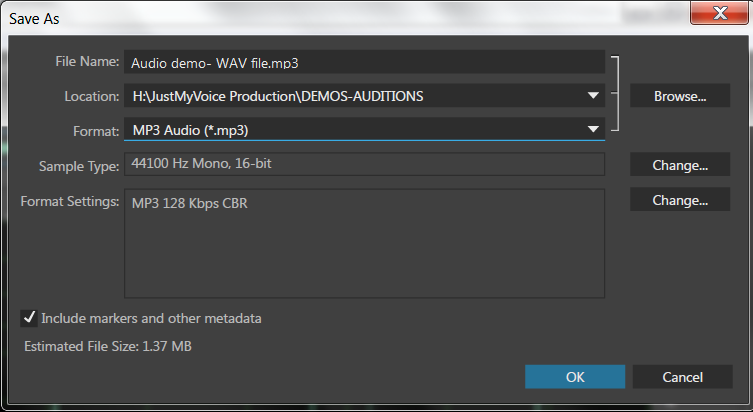The image size is (753, 412).
Task: Cancel the Save As dialog
Action: [683, 377]
